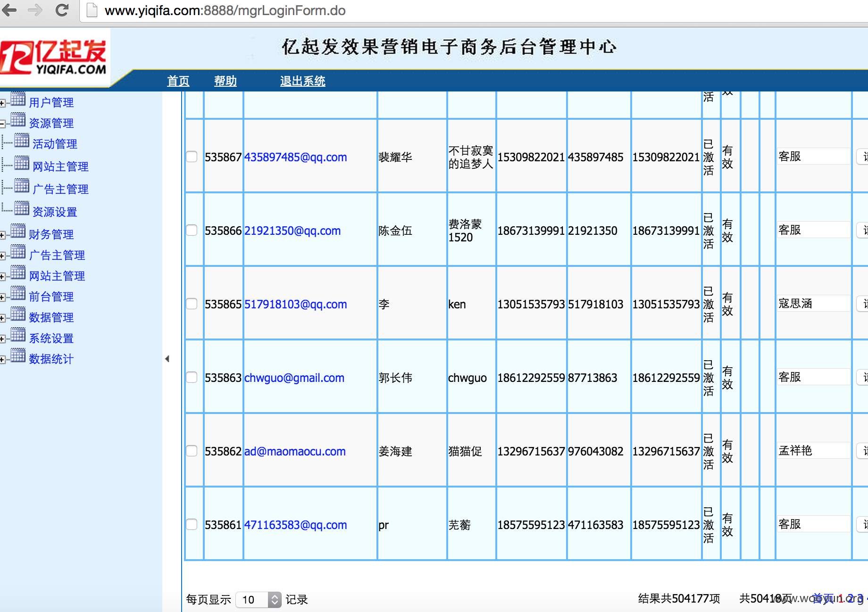Viewport: 868px width, 612px height.
Task: Click the 用户管理 grid icon
Action: [18, 99]
